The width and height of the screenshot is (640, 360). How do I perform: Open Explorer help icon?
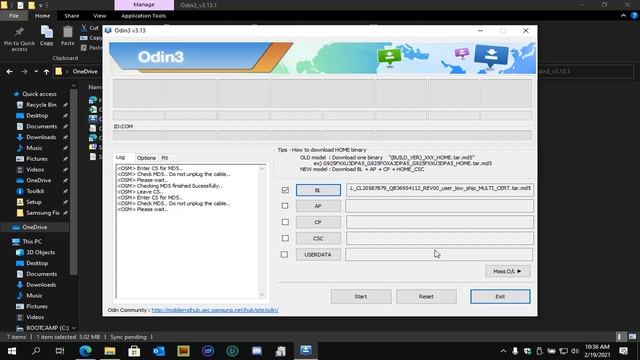[635, 16]
